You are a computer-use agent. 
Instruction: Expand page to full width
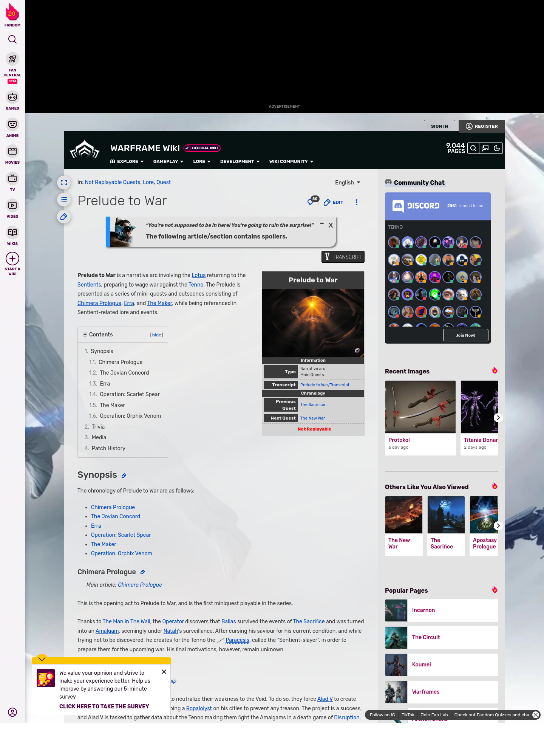click(64, 183)
